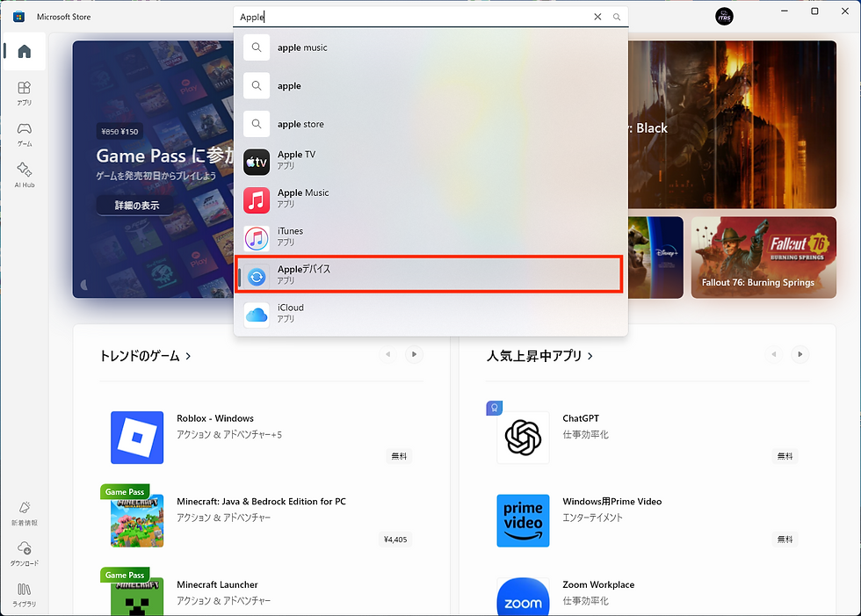The height and width of the screenshot is (616, 861).
Task: Open ライブラリ in the sidebar
Action: [x=25, y=595]
